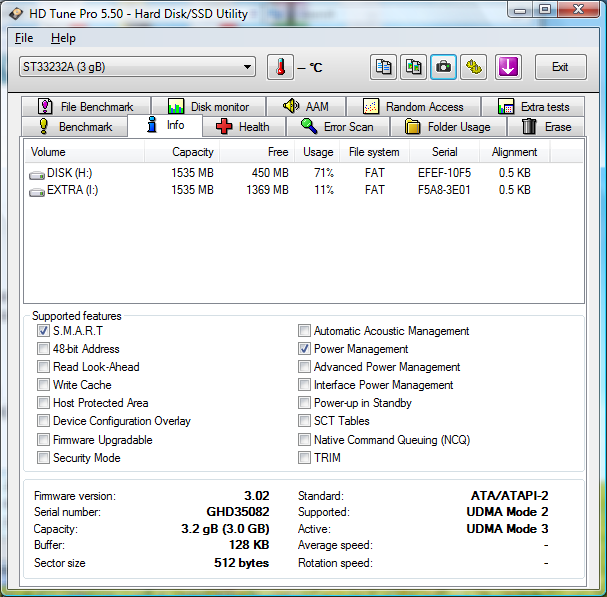Click the Free column header
Viewport: 607px width, 597px height.
pos(257,152)
